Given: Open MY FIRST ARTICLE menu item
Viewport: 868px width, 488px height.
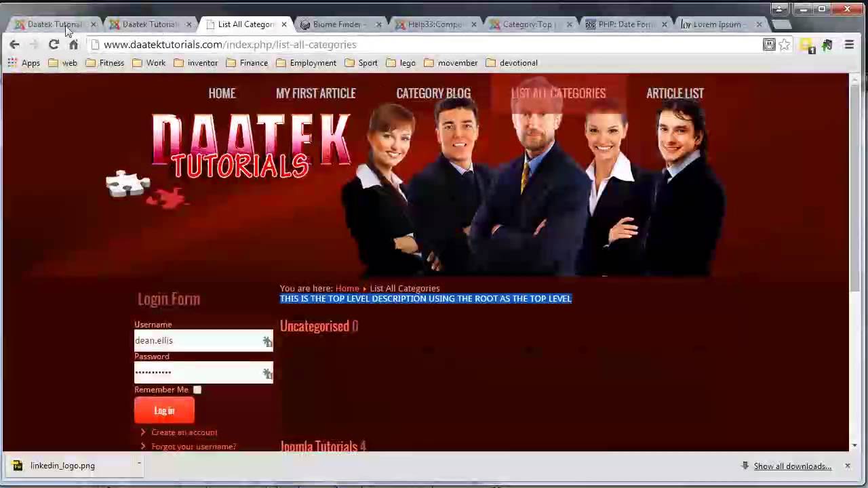Looking at the screenshot, I should click(x=315, y=94).
